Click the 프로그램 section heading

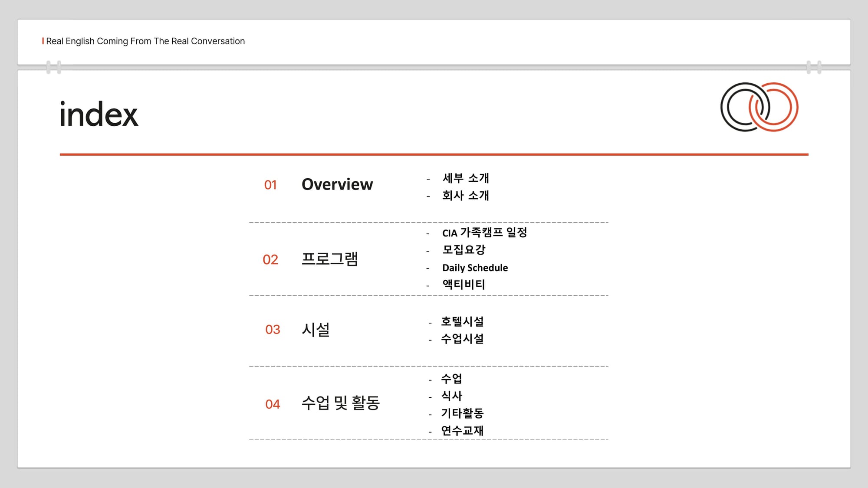point(329,259)
